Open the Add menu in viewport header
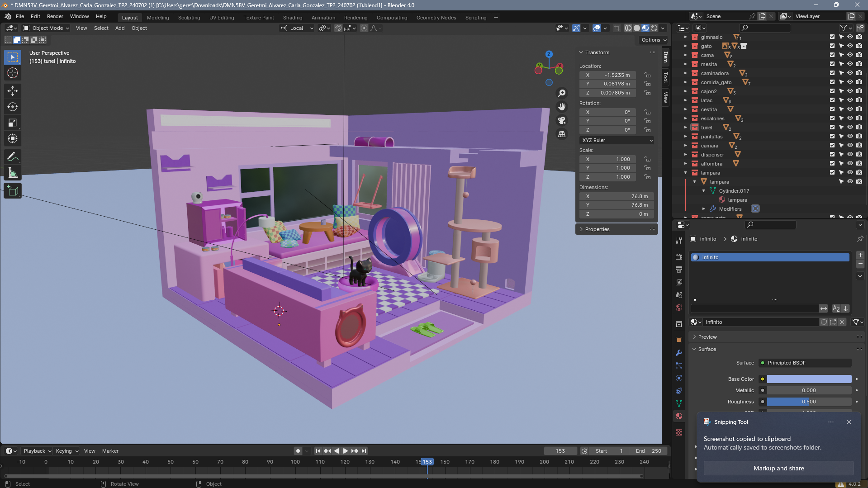This screenshot has width=868, height=488. click(x=120, y=28)
